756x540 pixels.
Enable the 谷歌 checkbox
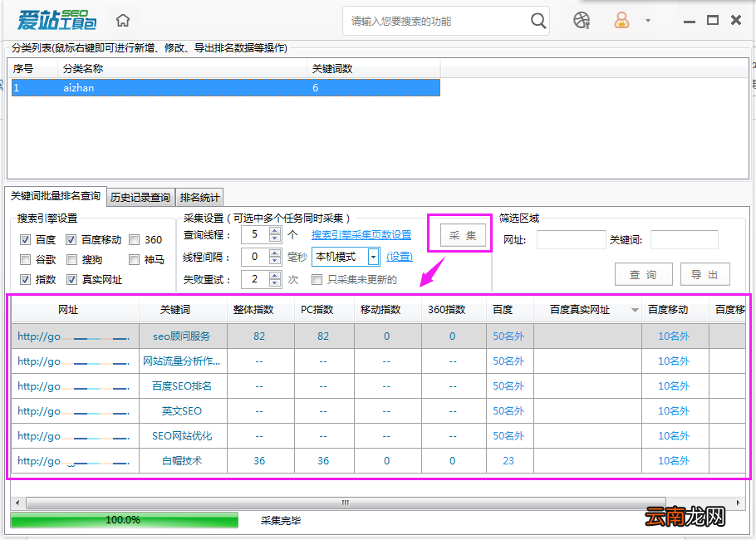26,260
